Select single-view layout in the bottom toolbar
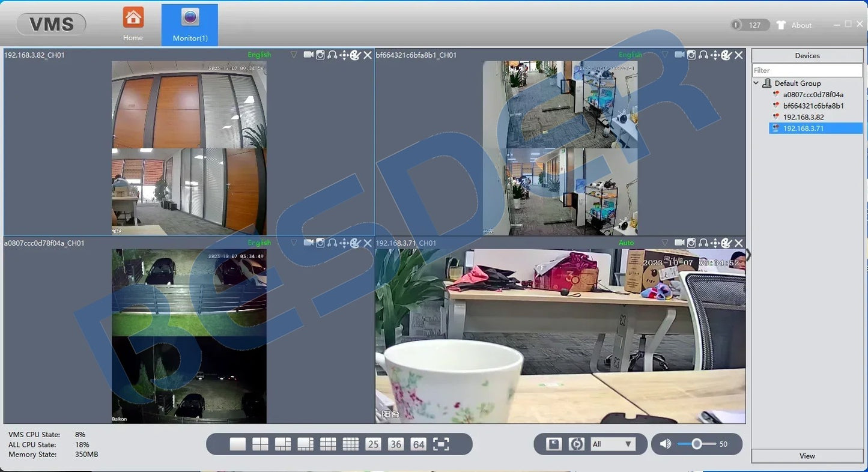Viewport: 868px width, 472px height. [x=237, y=443]
